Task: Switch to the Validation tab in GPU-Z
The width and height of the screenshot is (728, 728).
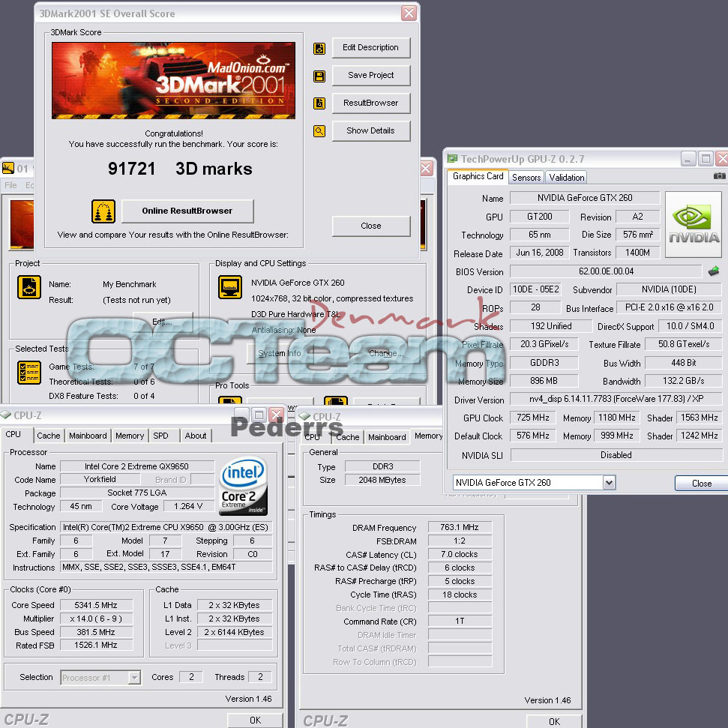Action: [566, 178]
